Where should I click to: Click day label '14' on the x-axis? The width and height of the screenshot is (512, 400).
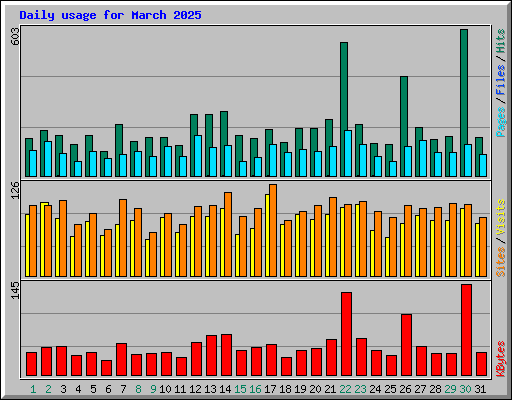[225, 389]
